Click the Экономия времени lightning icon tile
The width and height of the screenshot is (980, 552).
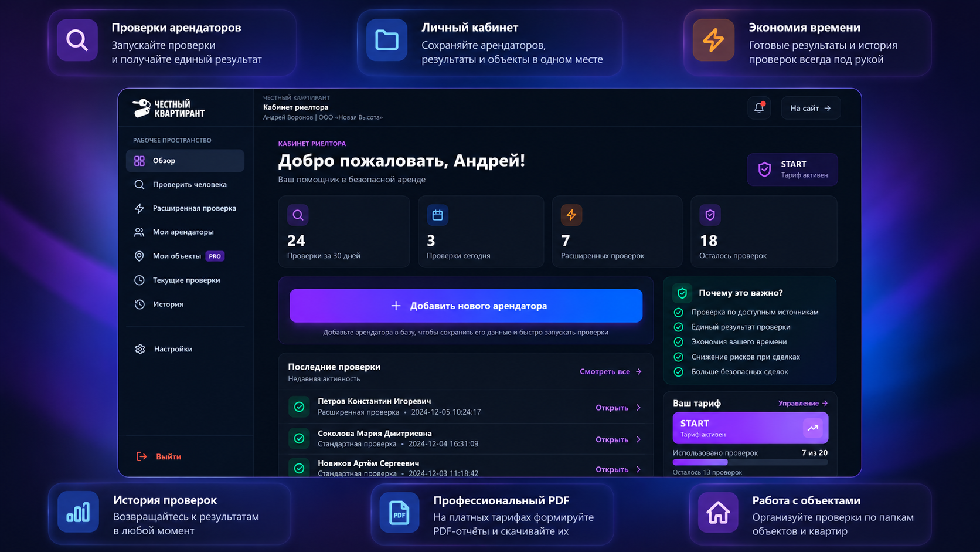coord(713,40)
